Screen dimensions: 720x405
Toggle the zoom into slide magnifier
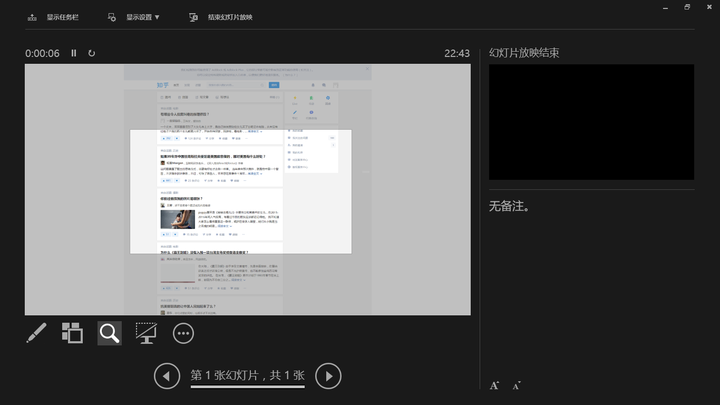pyautogui.click(x=109, y=333)
